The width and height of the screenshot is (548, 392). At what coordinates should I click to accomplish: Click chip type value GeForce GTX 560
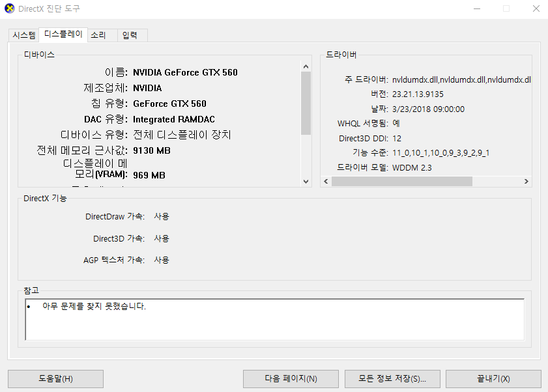click(x=169, y=104)
